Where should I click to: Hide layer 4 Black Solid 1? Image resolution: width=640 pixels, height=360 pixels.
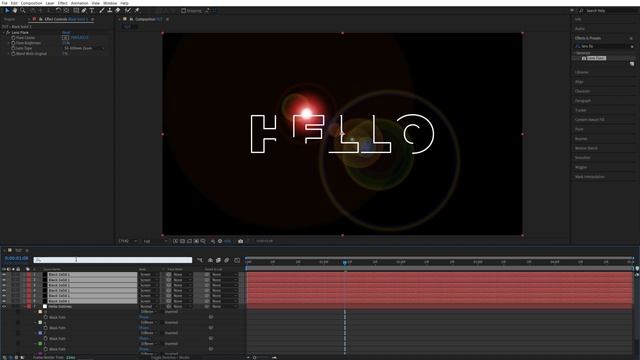coord(4,291)
